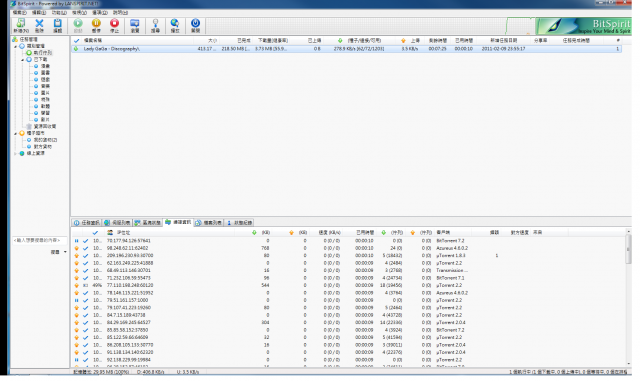This screenshot has width=640, height=381.
Task: Toggle checkmark on peer 70.177.94.126 row
Action: pyautogui.click(x=86, y=241)
